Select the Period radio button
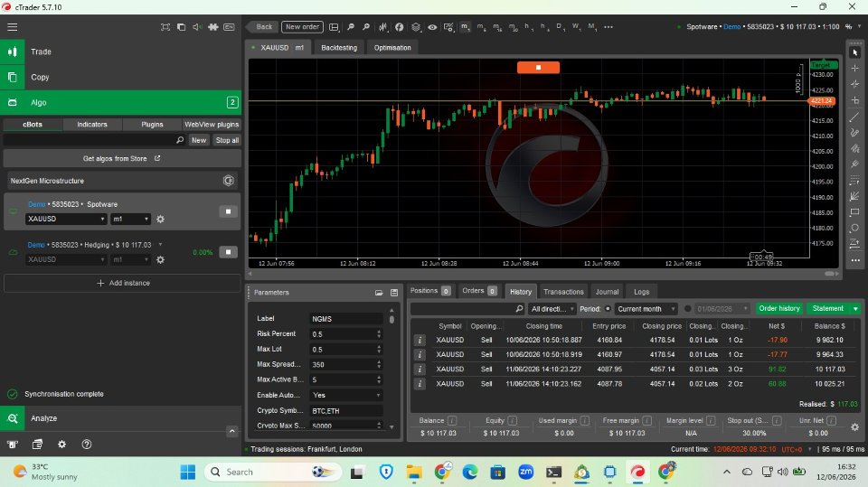Image resolution: width=868 pixels, height=487 pixels. (x=608, y=309)
